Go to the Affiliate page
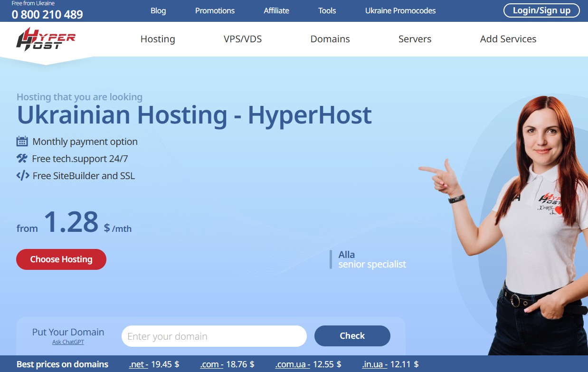The width and height of the screenshot is (588, 372). point(276,10)
